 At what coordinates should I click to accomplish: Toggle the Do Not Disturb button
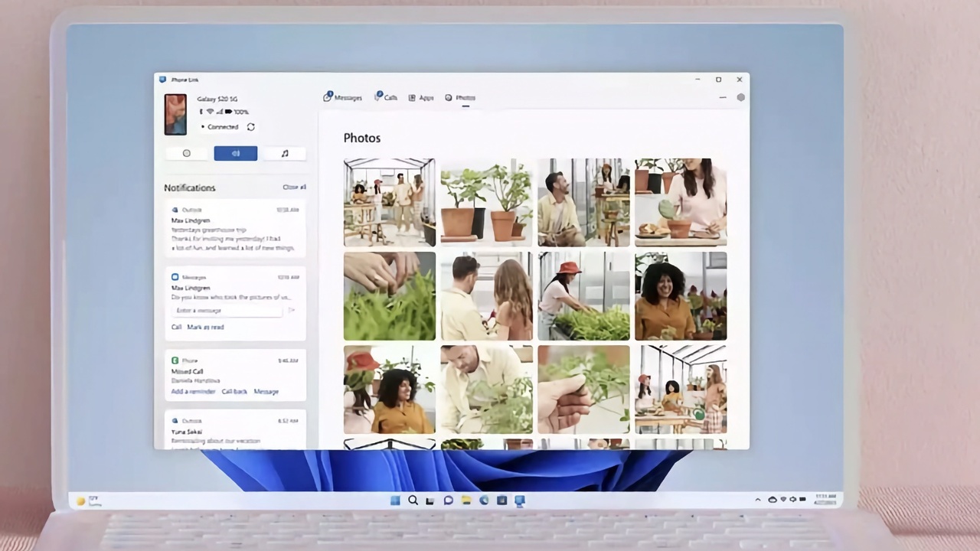coord(187,153)
